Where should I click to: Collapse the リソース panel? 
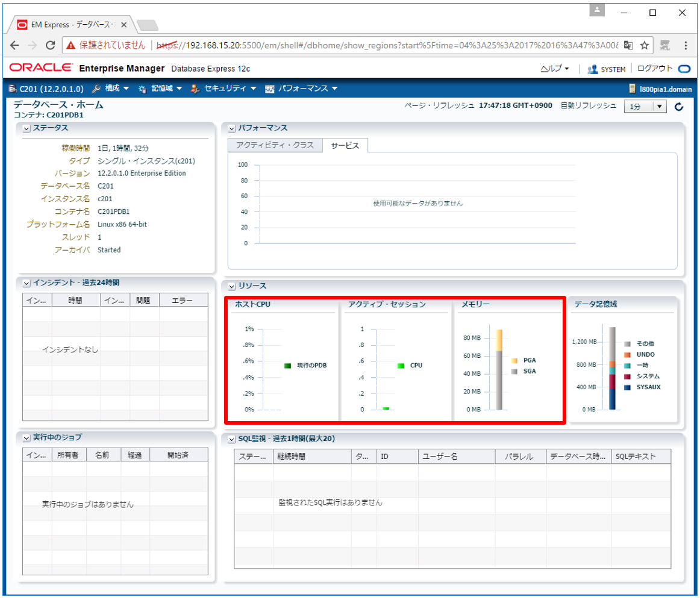pos(232,286)
